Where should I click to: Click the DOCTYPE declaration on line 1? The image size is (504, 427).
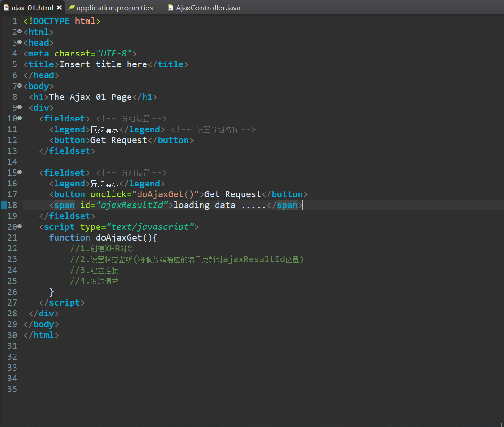(x=62, y=21)
